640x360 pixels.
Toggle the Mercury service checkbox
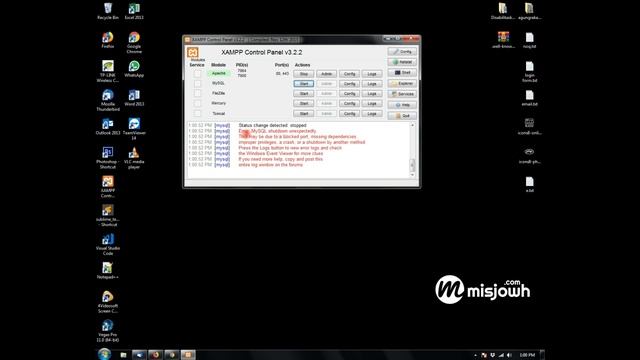197,103
